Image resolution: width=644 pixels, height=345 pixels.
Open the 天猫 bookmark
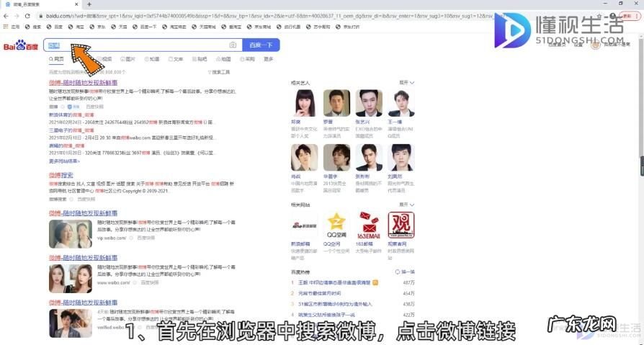(x=119, y=27)
